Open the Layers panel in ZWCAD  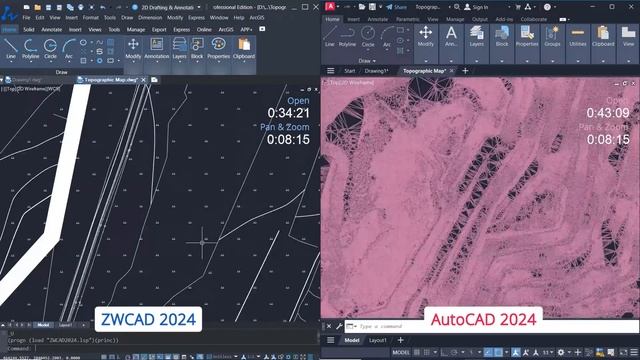(x=179, y=49)
